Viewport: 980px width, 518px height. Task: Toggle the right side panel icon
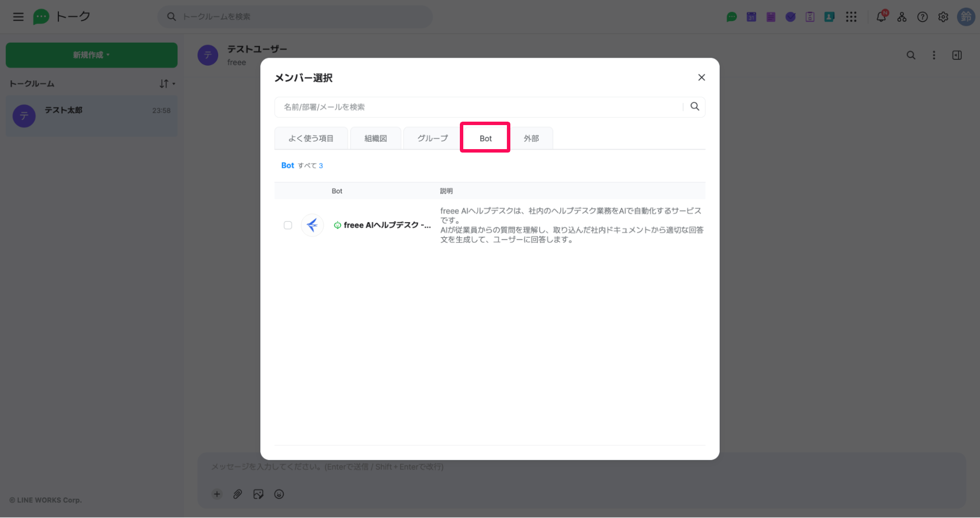coord(957,55)
